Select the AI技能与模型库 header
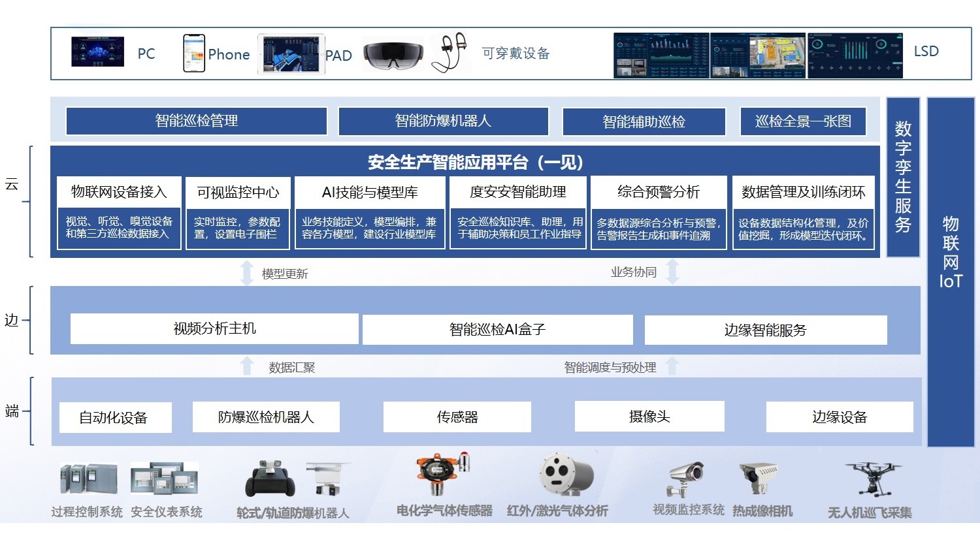The height and width of the screenshot is (540, 980). point(370,193)
